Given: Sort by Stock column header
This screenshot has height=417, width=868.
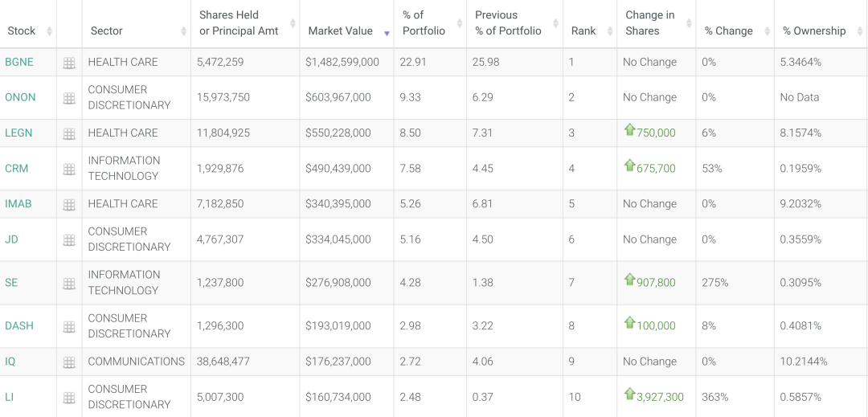Looking at the screenshot, I should [x=22, y=31].
